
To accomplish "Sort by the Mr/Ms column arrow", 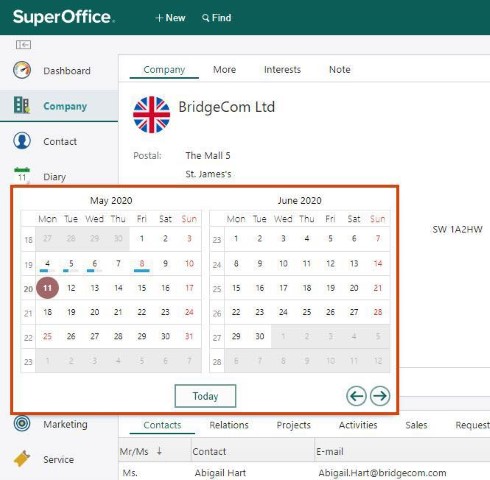I will 159,451.
